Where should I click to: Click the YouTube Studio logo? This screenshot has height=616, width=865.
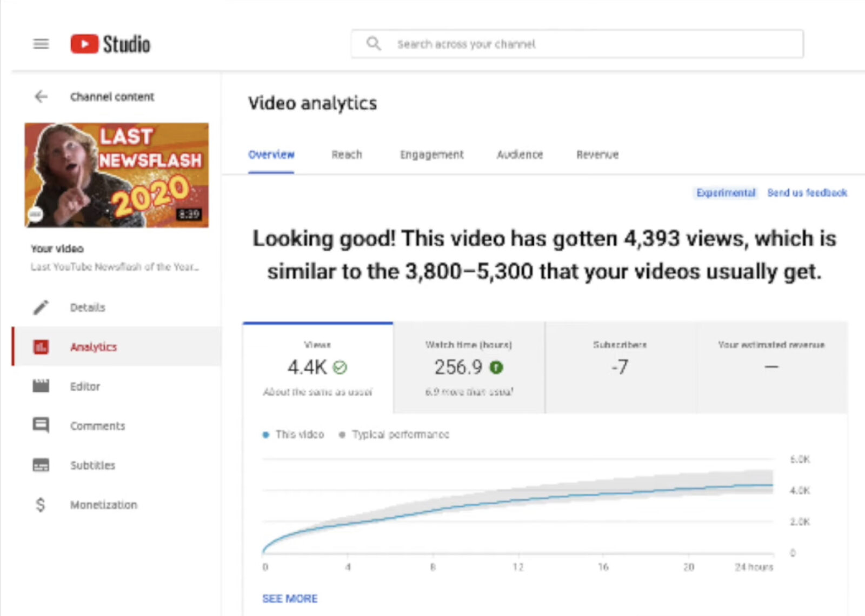tap(109, 43)
